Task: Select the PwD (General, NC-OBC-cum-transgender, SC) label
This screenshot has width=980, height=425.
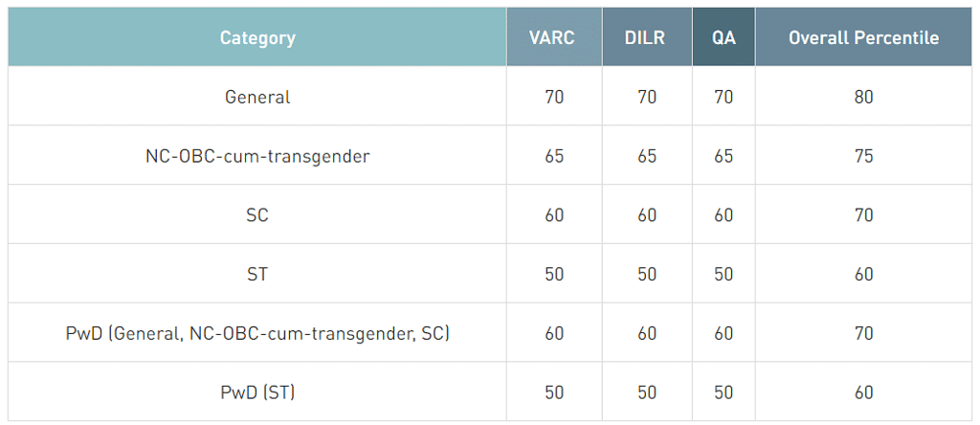Action: 257,334
